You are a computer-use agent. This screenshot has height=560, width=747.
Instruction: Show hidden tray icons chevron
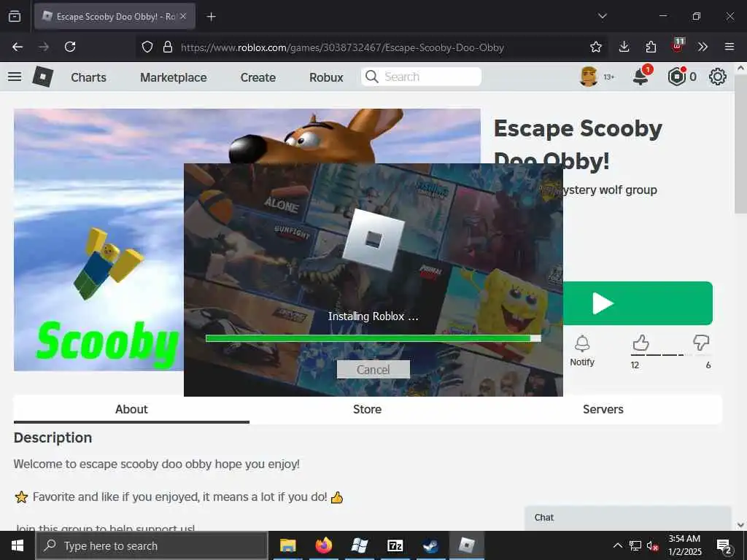(617, 545)
